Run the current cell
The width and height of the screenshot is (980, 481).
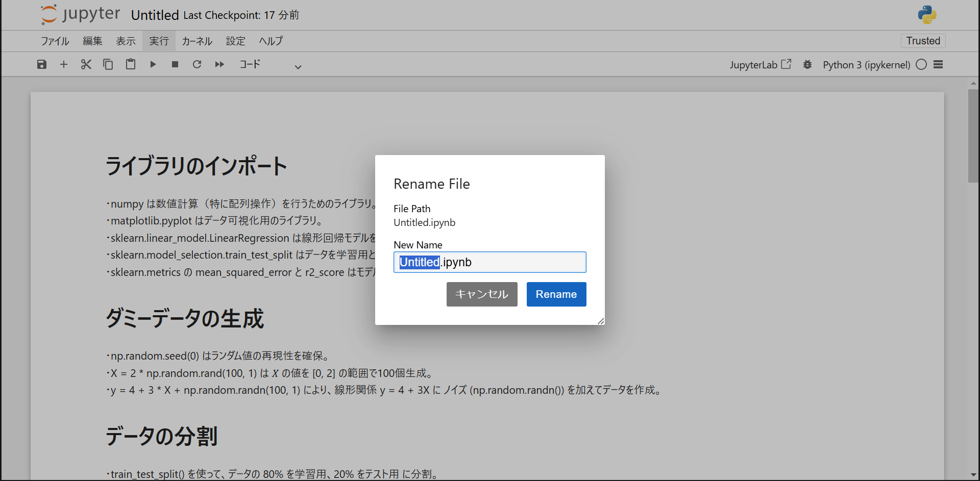[x=153, y=64]
